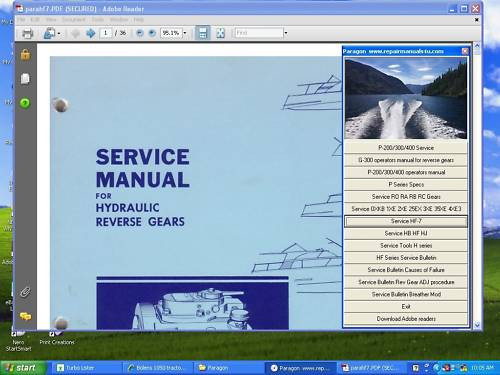This screenshot has width=500, height=375.
Task: Open Service Bulletin Breather Mod
Action: click(406, 294)
